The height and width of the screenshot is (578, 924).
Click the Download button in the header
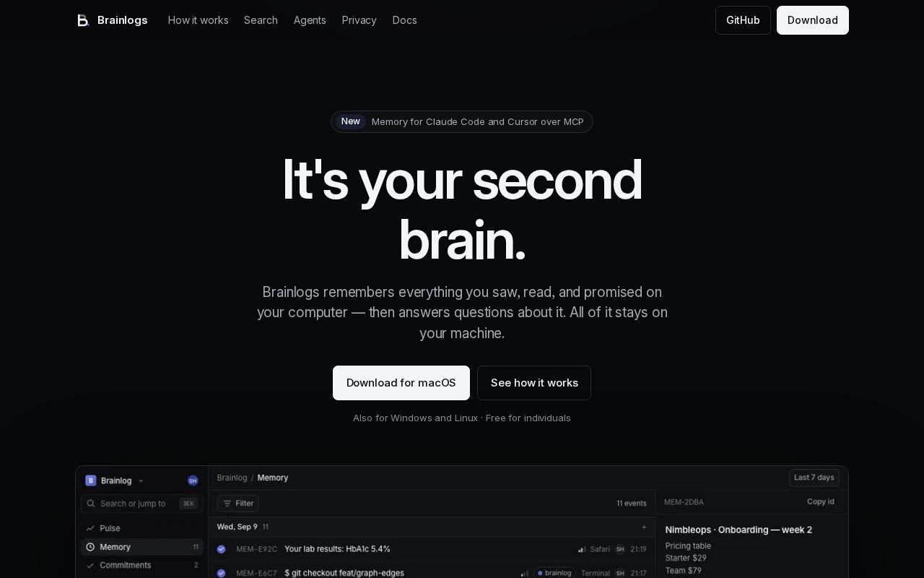coord(813,20)
